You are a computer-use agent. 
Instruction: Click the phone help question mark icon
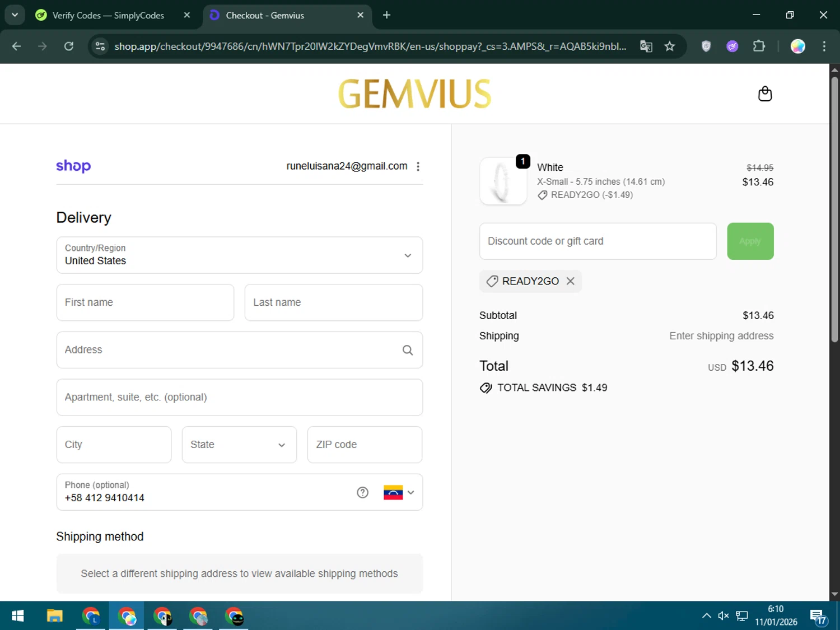pos(362,492)
